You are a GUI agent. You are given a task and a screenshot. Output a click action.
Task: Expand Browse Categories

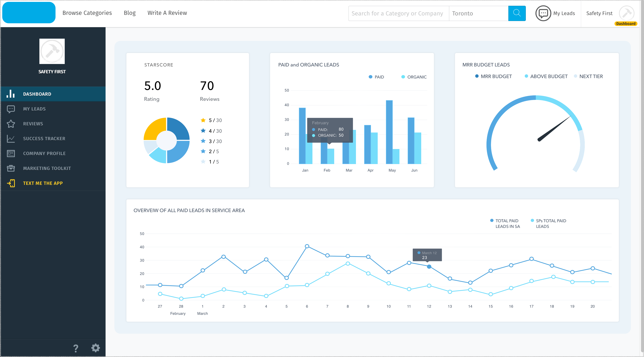[x=87, y=13]
